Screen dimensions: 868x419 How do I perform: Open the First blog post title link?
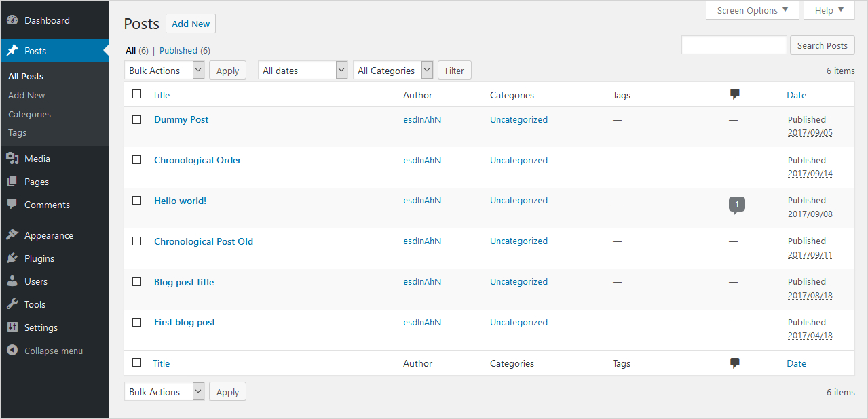pos(185,322)
